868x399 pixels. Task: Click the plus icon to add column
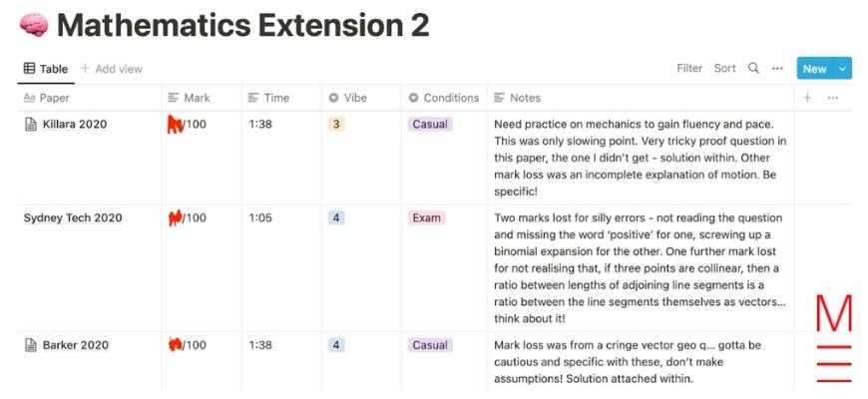coord(807,98)
